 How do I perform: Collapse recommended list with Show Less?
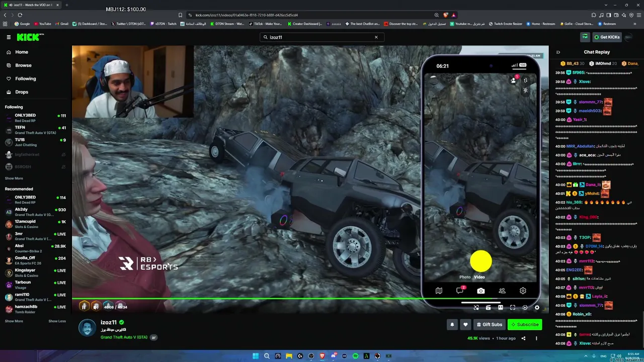pos(57,321)
